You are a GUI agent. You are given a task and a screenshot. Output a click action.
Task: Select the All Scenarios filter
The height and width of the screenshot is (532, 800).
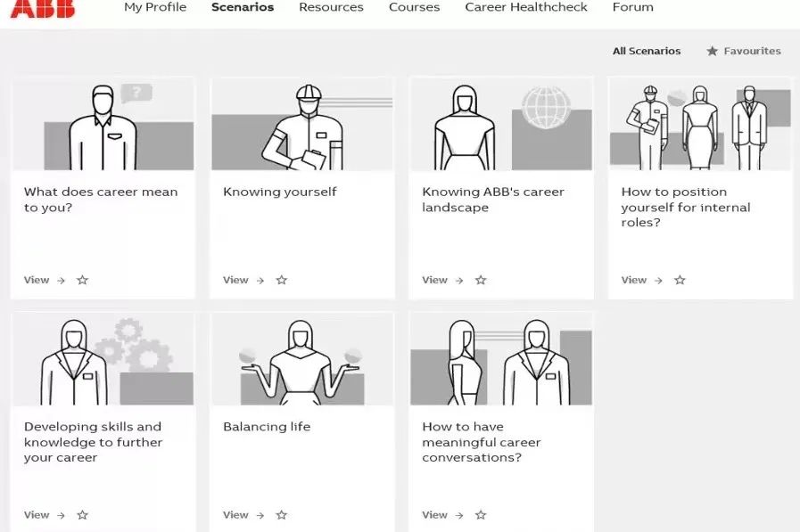pos(646,52)
